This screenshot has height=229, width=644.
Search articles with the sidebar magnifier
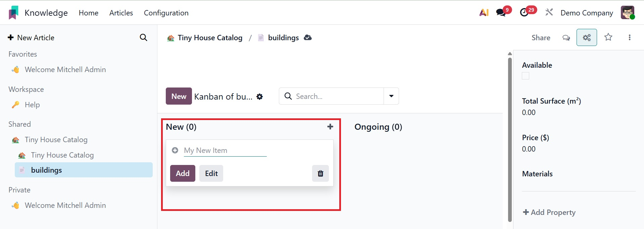click(143, 38)
